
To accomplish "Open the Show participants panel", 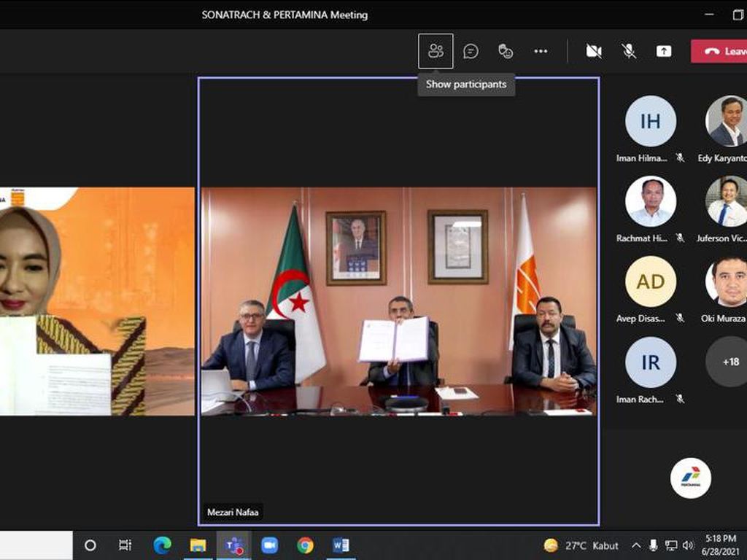I will (436, 51).
